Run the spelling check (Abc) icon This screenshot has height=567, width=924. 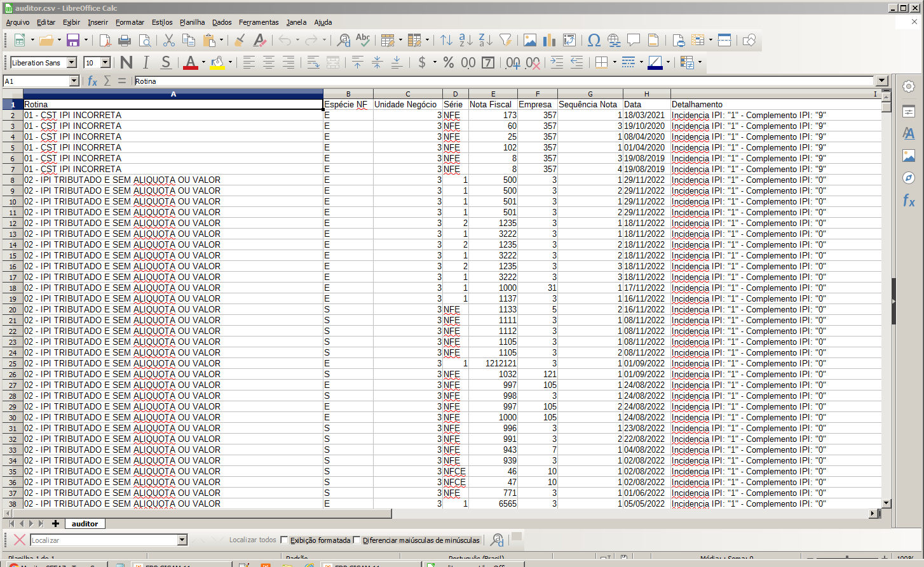click(x=363, y=40)
